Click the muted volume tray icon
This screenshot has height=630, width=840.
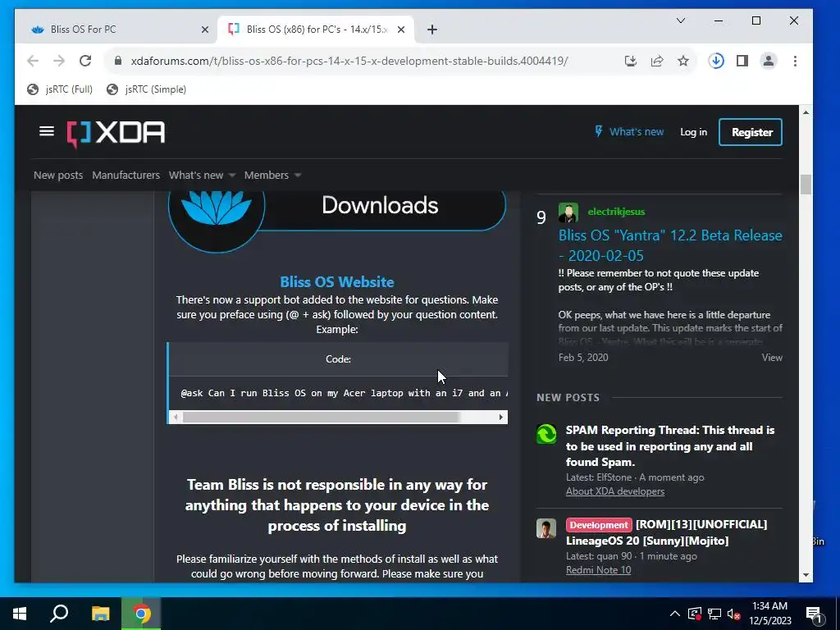[733, 614]
